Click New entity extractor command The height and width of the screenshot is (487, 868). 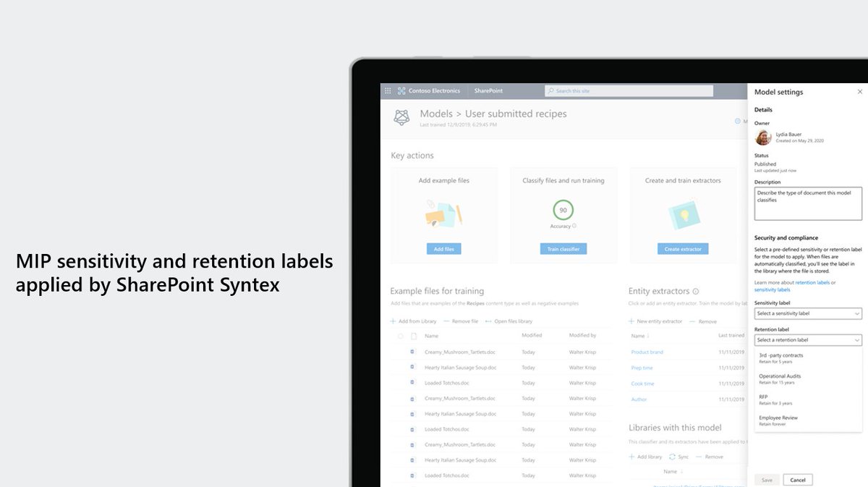click(655, 321)
